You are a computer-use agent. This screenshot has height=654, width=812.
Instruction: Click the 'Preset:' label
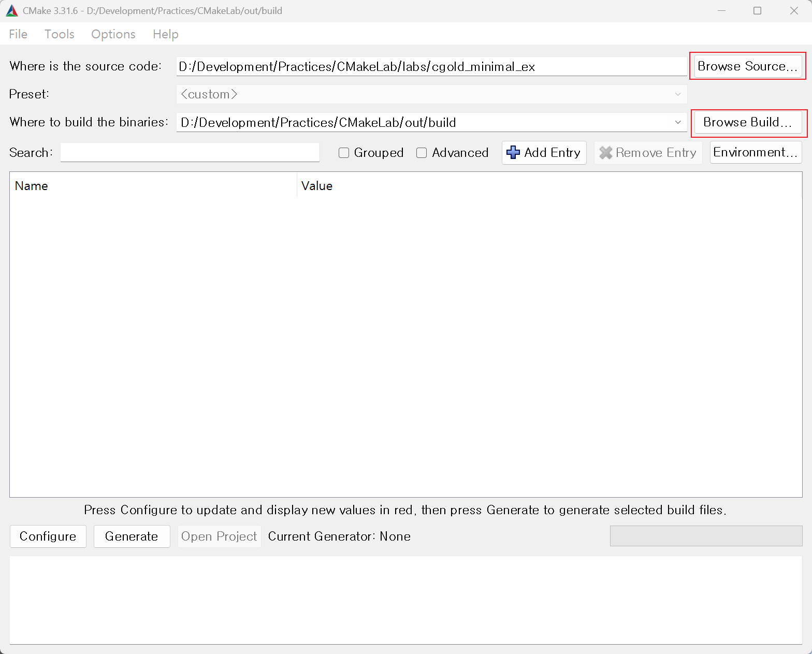29,94
